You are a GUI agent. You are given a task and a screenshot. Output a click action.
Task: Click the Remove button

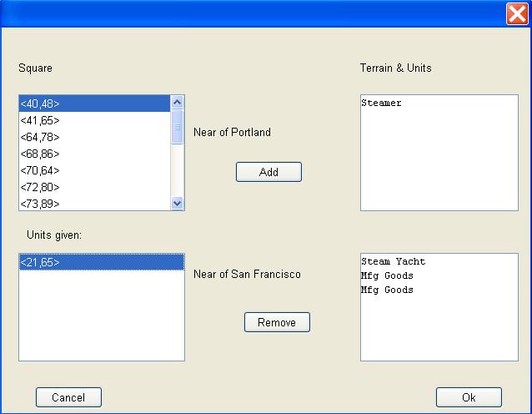[277, 322]
